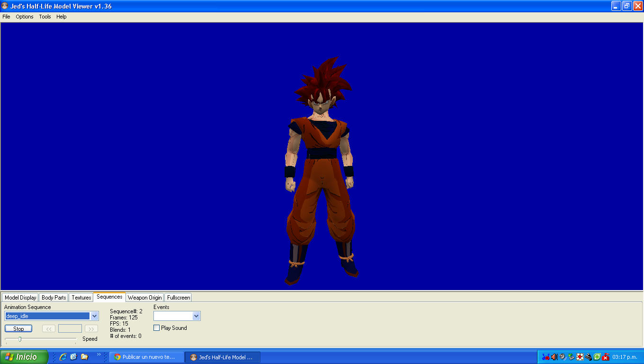Click the safely remove hardware tray icon
The width and height of the screenshot is (644, 364).
(x=571, y=357)
